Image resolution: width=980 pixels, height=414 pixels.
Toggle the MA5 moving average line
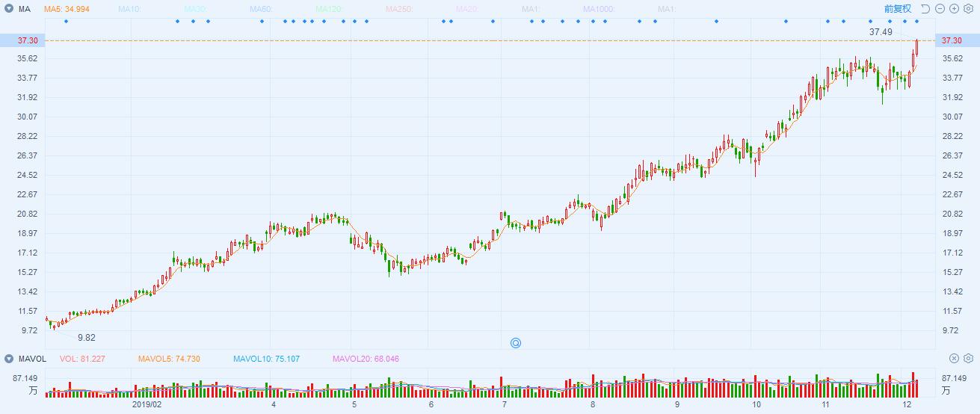point(63,9)
